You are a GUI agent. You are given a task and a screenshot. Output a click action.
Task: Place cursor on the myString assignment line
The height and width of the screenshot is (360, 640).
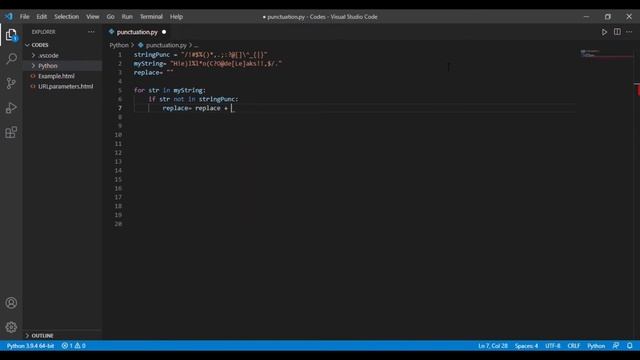click(x=208, y=64)
